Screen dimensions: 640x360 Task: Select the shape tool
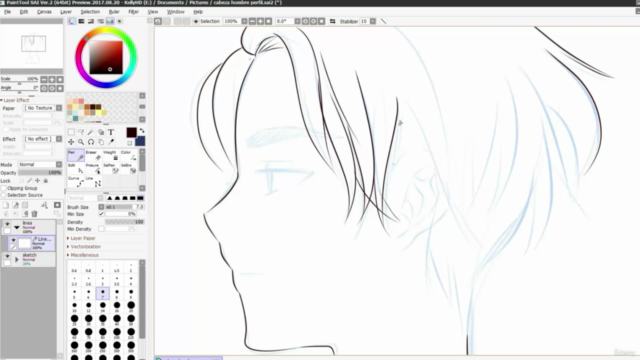[101, 132]
